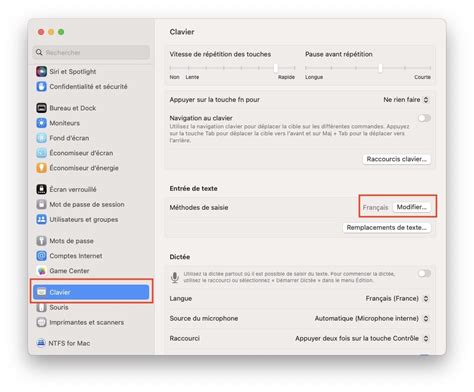Click the Imprimantes et scanners icon
Screen dimensions: 474x392
(41, 322)
